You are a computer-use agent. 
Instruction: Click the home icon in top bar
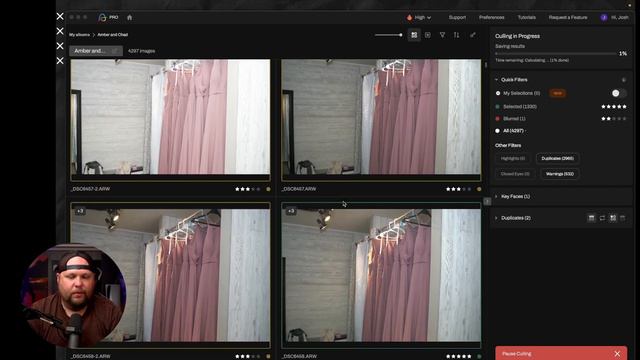[129, 17]
